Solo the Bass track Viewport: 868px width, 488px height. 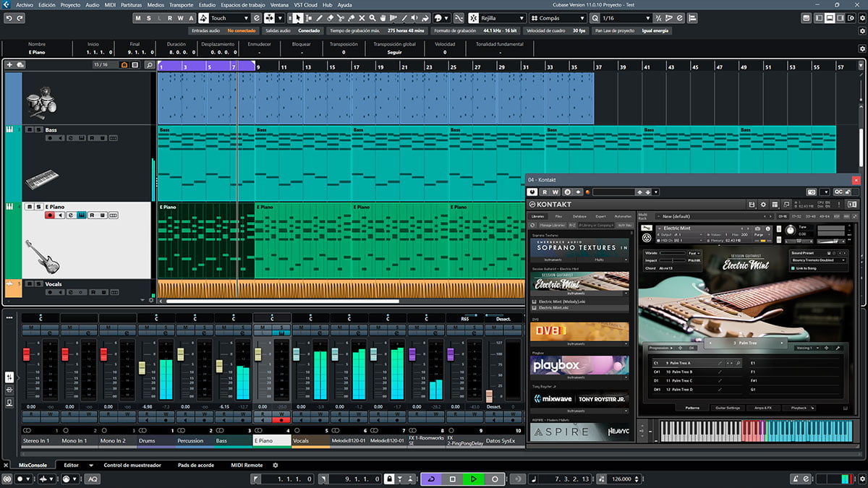point(38,130)
